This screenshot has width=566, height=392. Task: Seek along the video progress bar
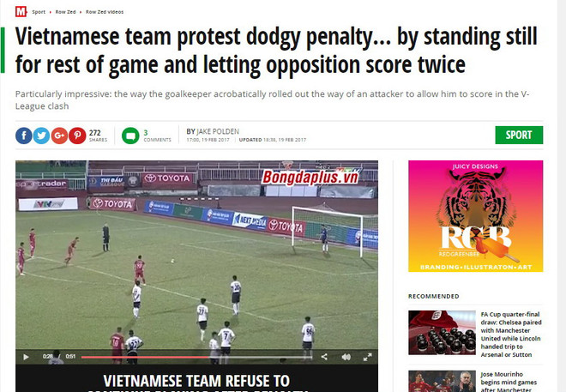[x=196, y=357]
